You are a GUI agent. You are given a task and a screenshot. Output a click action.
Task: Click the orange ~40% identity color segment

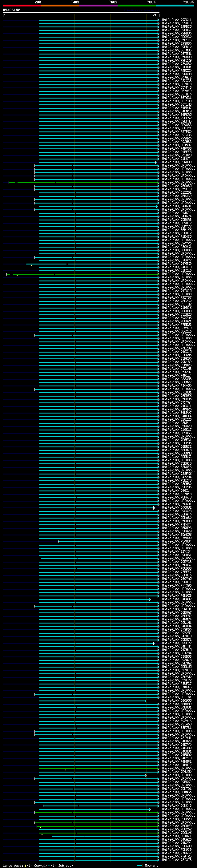click(x=60, y=6)
